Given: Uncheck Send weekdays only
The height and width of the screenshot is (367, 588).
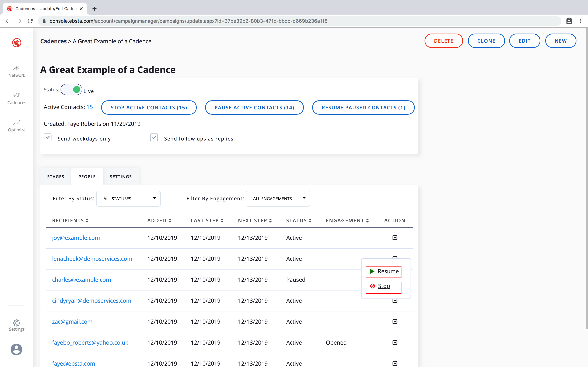Looking at the screenshot, I should coord(48,137).
